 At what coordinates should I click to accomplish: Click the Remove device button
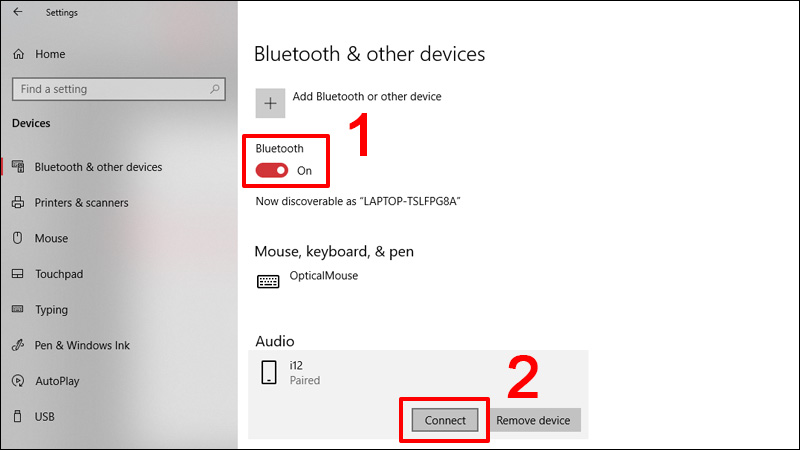pos(534,421)
